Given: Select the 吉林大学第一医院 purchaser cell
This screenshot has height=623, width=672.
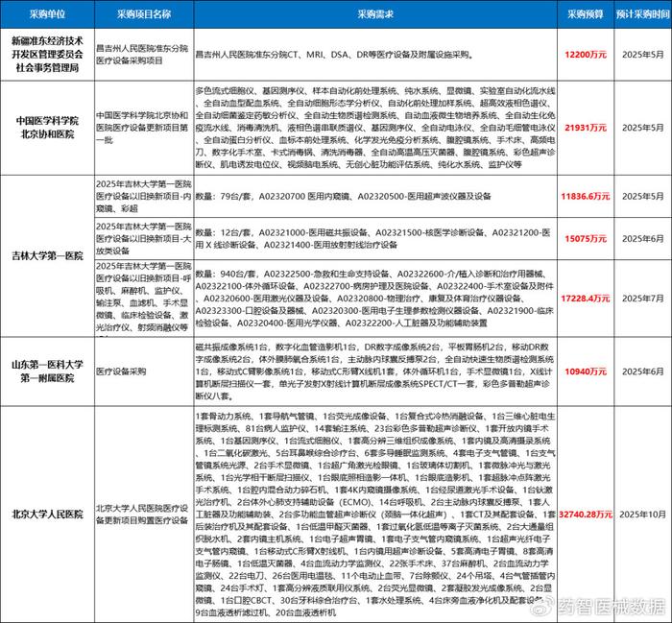Looking at the screenshot, I should 47,255.
